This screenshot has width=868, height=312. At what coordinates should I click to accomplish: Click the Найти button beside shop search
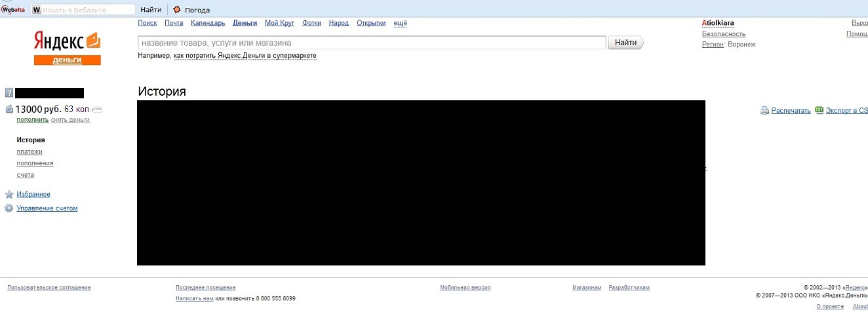pos(626,43)
